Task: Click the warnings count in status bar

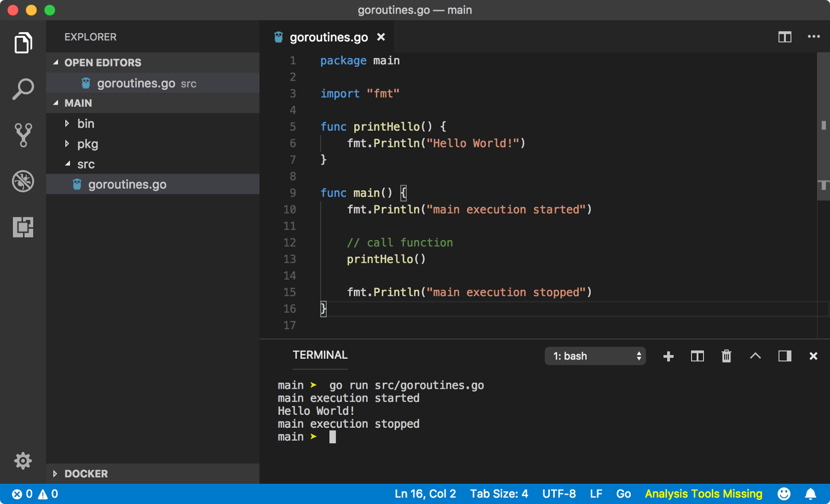Action: (x=48, y=494)
